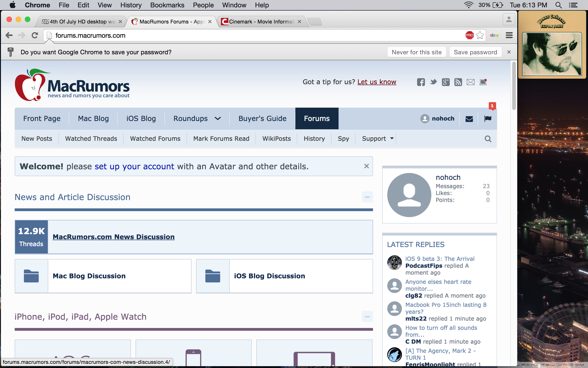Go back with back arrow

[9, 35]
